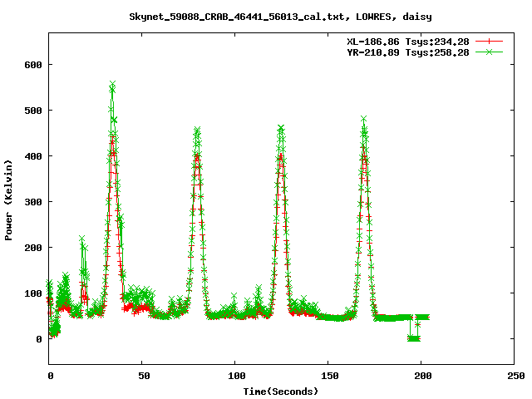Click the Power (Kelvin) y-axis label
532x399 pixels.
click(x=9, y=199)
